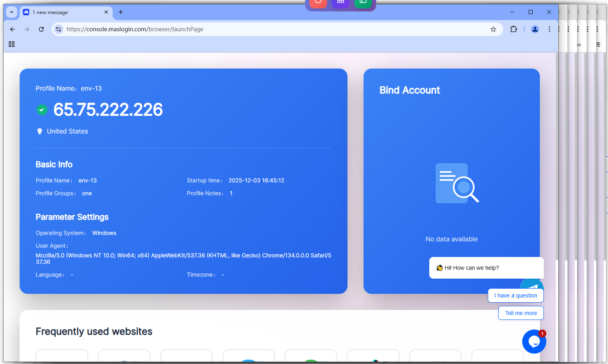Open the Chrome three-dot menu
Image resolution: width=608 pixels, height=364 pixels.
[x=549, y=29]
